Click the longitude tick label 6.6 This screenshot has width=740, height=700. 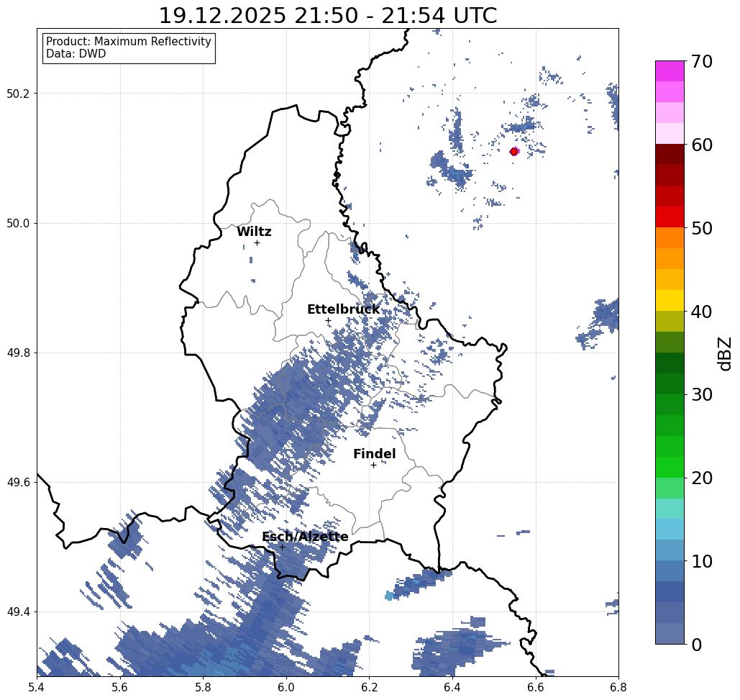(535, 687)
